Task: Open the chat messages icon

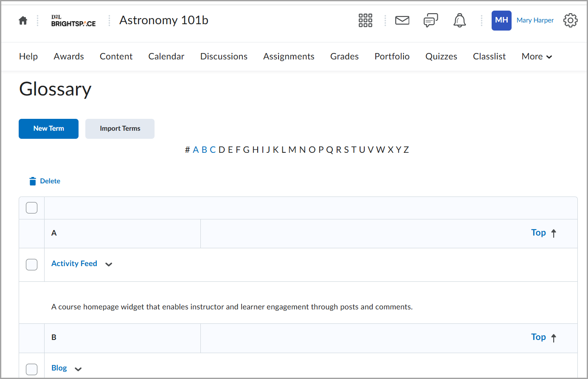Action: pyautogui.click(x=430, y=20)
